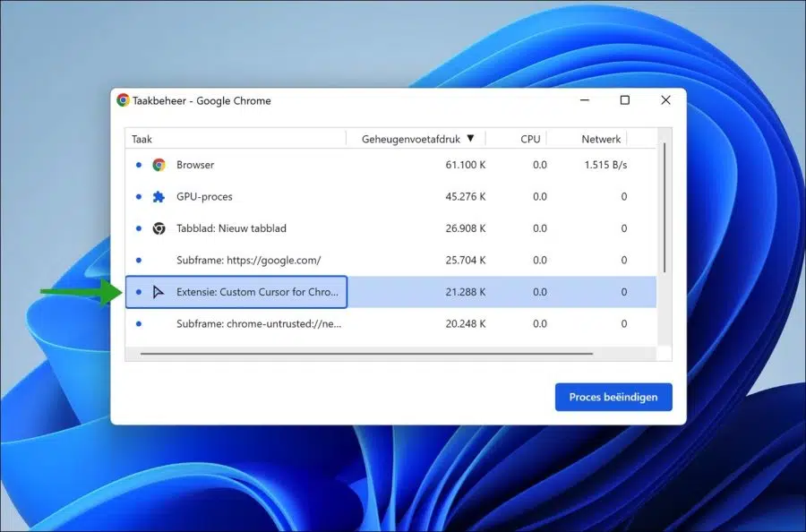Select the GPU-proces task row
806x532 pixels.
coord(390,197)
